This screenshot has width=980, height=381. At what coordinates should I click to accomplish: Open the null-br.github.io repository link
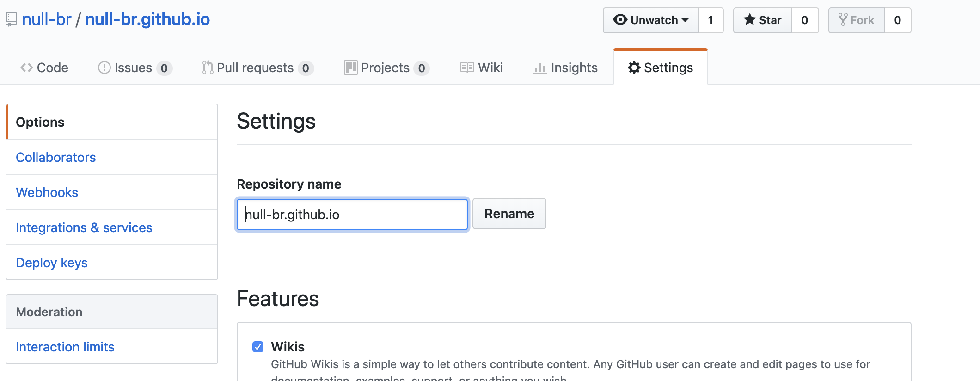coord(147,19)
